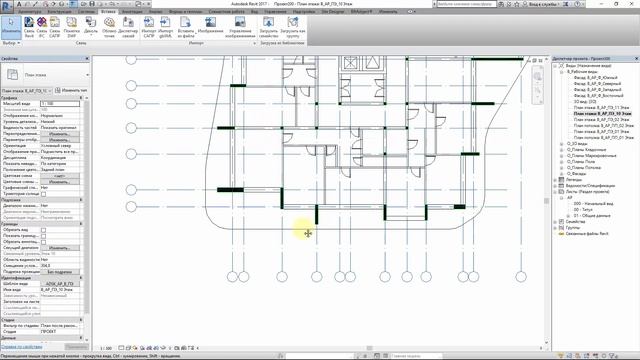Screen dimensions: 640x360
Task: Switch to the Annotate (Аннотации) ribbon tab
Action: coord(132,11)
